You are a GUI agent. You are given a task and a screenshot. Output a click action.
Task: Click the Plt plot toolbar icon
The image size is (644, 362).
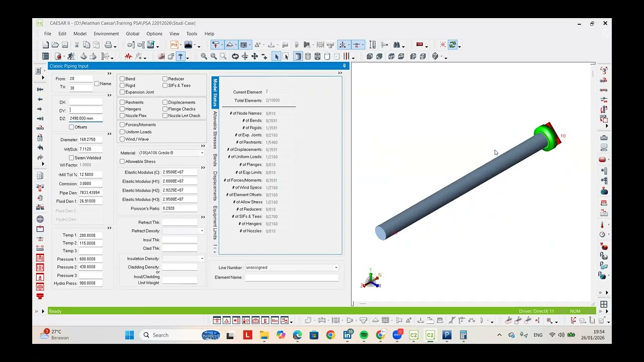174,45
